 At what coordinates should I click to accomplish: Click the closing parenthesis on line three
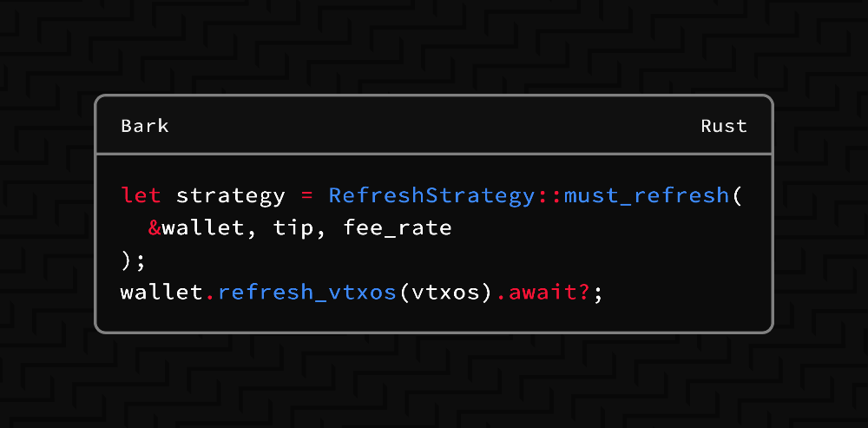(x=126, y=260)
